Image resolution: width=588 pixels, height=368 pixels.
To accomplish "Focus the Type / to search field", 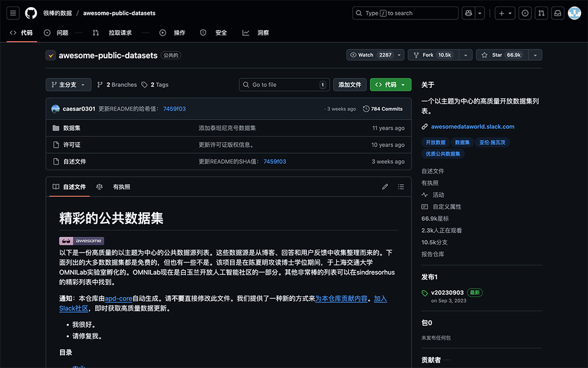I will [405, 13].
